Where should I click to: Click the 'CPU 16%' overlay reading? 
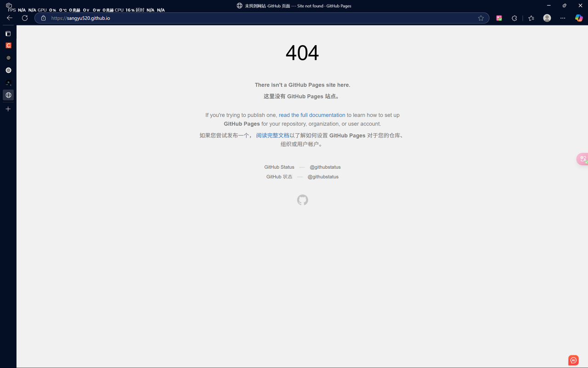click(x=124, y=10)
